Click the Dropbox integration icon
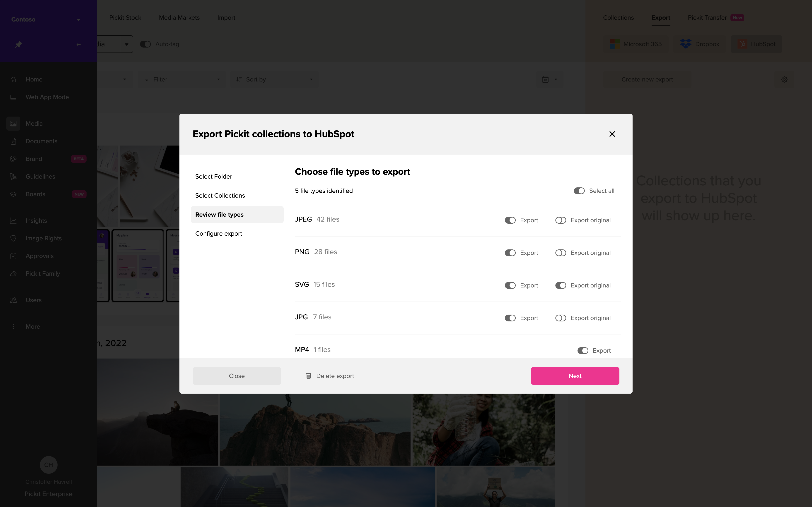Image resolution: width=812 pixels, height=507 pixels. (x=686, y=44)
